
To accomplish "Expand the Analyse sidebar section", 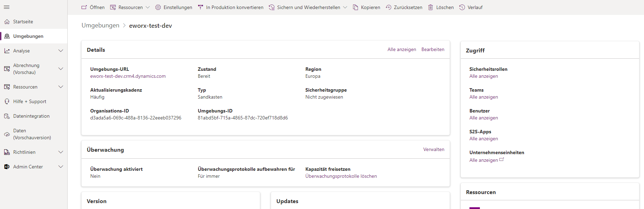I will tap(61, 51).
